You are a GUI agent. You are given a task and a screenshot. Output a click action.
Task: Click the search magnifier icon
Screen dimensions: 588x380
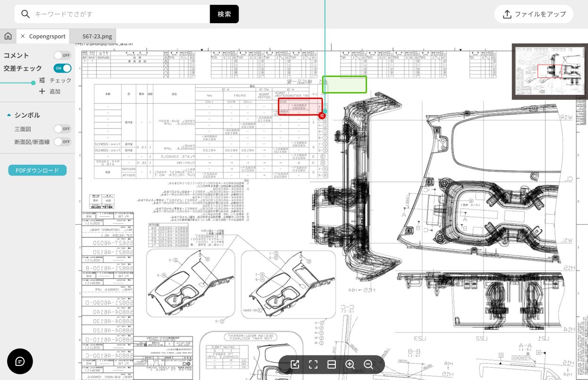[26, 14]
